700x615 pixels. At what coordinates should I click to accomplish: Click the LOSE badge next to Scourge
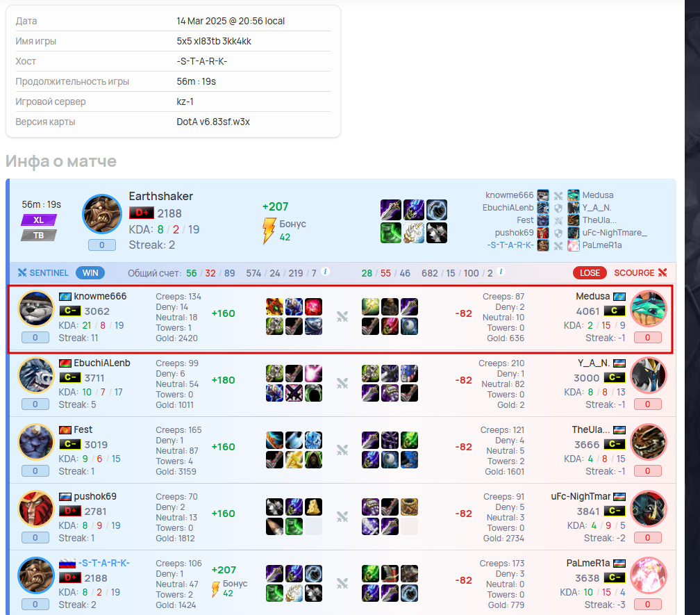pos(590,273)
